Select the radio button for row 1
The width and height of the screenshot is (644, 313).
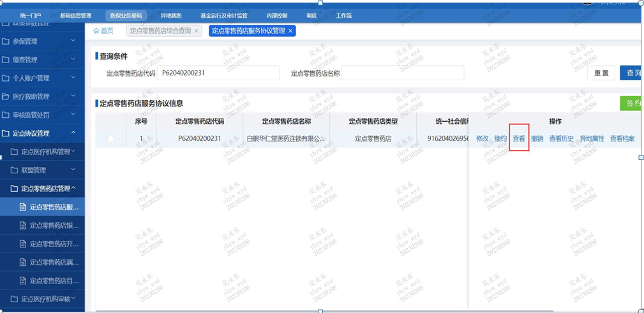click(x=110, y=139)
